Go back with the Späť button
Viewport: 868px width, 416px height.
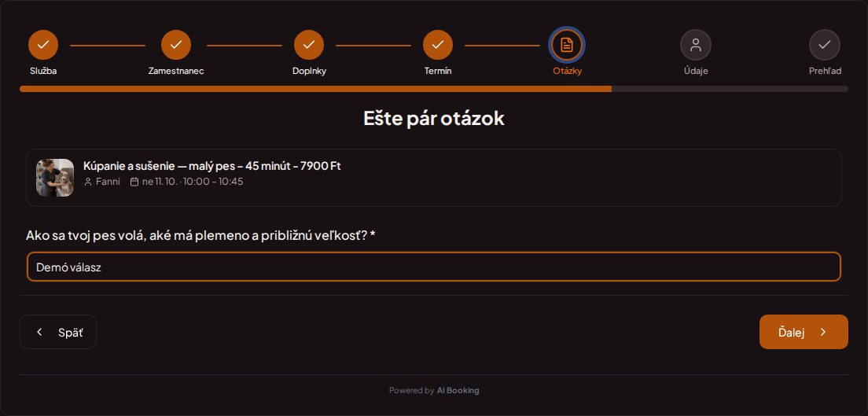click(x=58, y=332)
